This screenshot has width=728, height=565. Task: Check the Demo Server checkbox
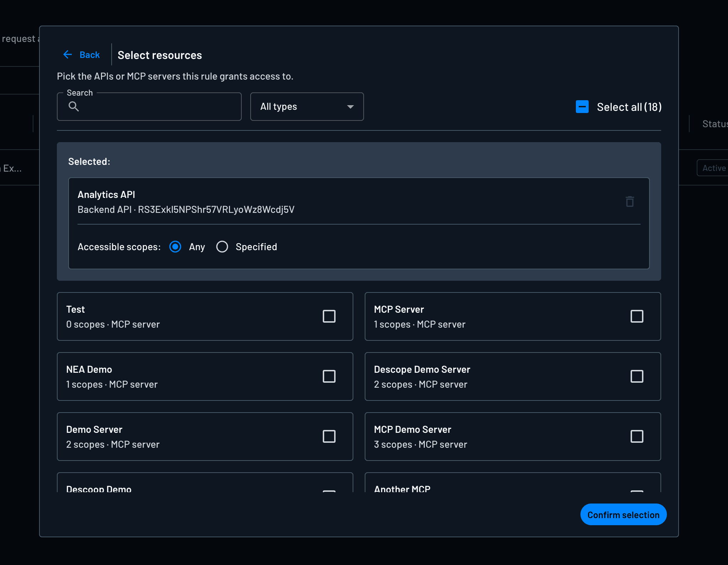[x=329, y=436]
